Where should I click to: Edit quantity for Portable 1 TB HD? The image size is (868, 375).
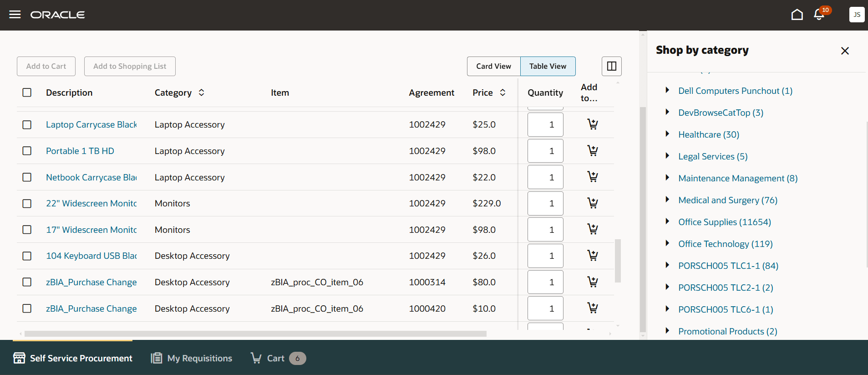(x=545, y=151)
